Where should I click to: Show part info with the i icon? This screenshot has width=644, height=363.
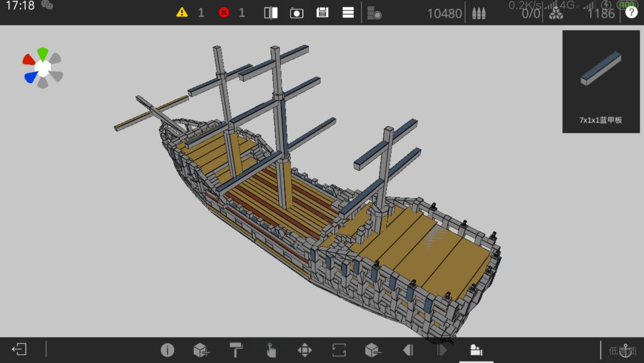(x=167, y=350)
